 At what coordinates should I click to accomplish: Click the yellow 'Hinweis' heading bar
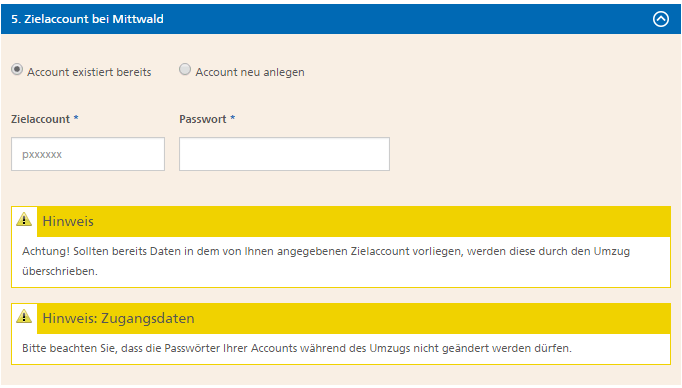pyautogui.click(x=354, y=221)
